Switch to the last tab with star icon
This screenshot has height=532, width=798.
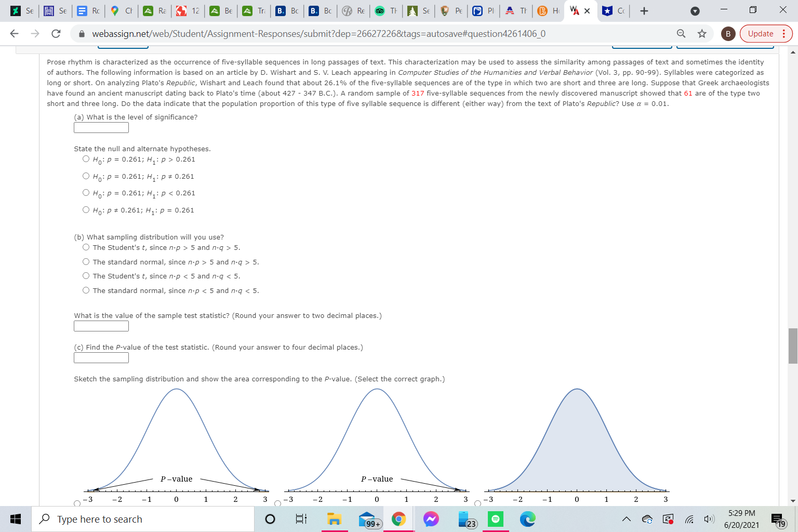(x=613, y=11)
